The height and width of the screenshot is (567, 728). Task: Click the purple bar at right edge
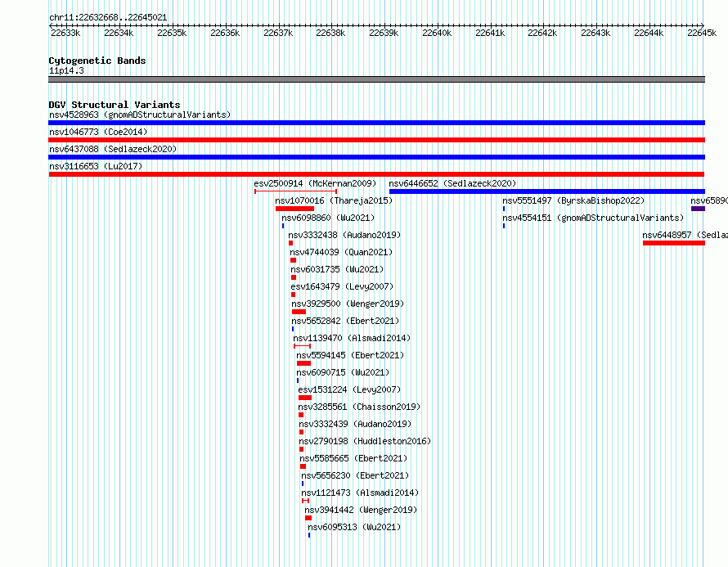699,209
